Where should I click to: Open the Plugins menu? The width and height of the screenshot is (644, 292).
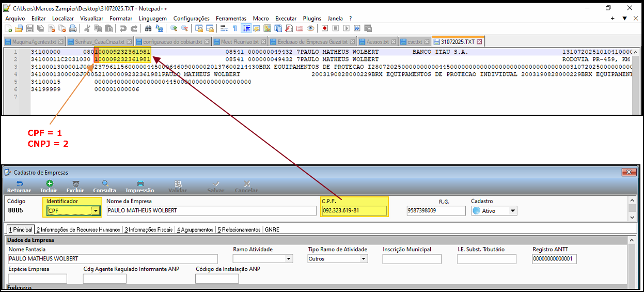[x=312, y=18]
